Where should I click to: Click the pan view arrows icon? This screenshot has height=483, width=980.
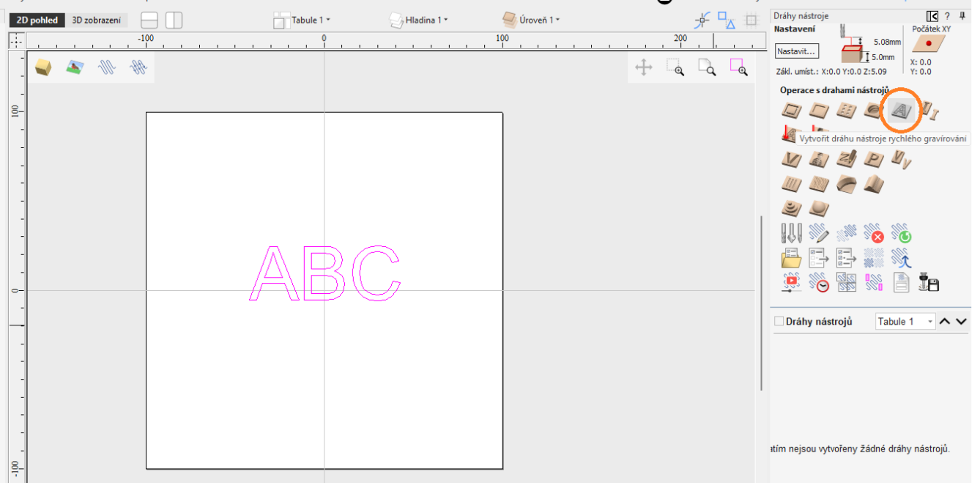coord(643,68)
